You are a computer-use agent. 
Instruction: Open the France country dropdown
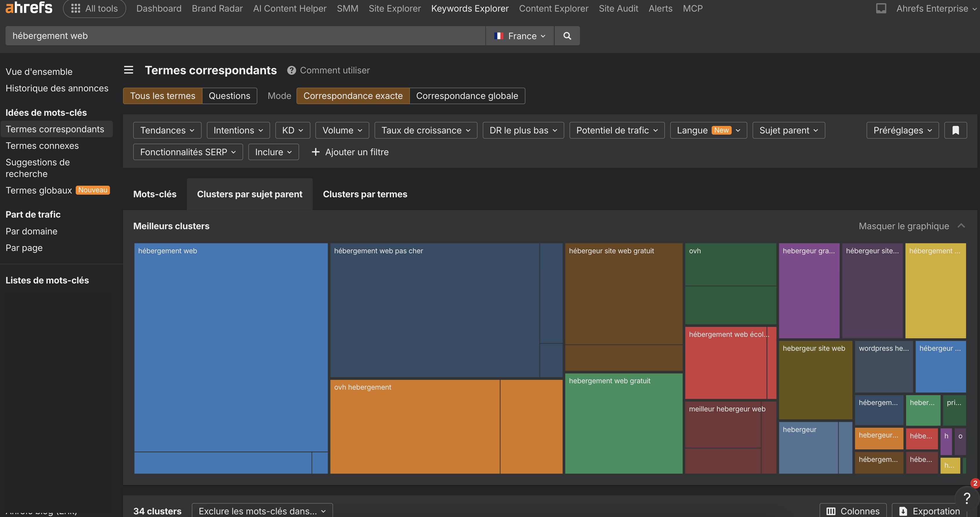[520, 35]
